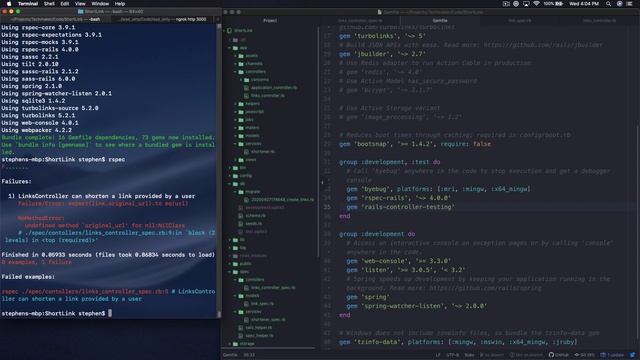Open application_controller.rb in tree
This screenshot has width=640, height=360.
[274, 88]
